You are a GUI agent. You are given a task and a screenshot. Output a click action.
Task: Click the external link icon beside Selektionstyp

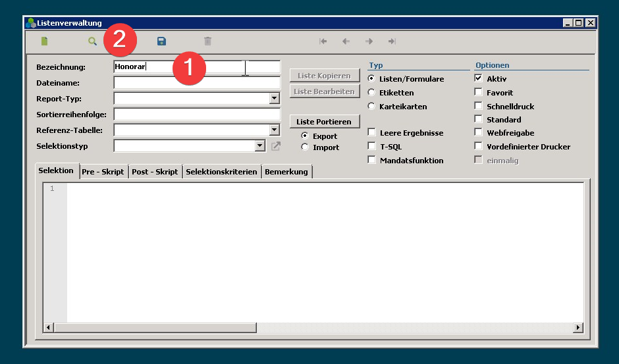pyautogui.click(x=276, y=146)
